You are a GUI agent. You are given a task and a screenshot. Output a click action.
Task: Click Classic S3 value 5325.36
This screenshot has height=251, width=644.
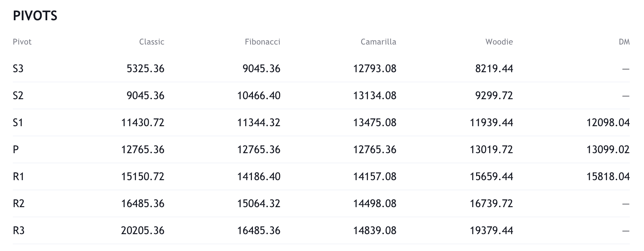pyautogui.click(x=145, y=69)
